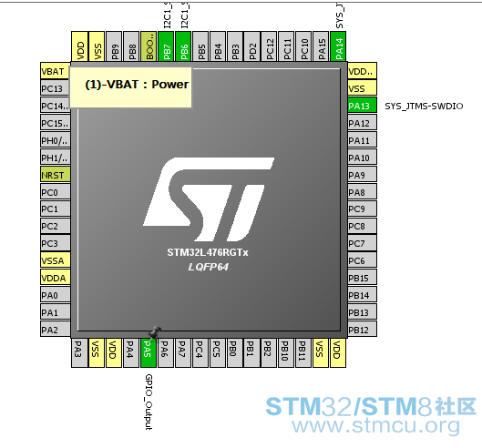The height and width of the screenshot is (448, 482).
Task: Choose the PA2 pin
Action: 56,330
